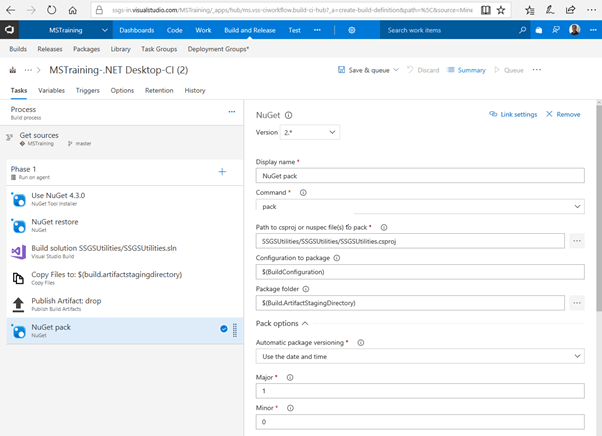602x436 pixels.
Task: Select the Build solution SSGSUtilities task
Action: pyautogui.click(x=125, y=252)
